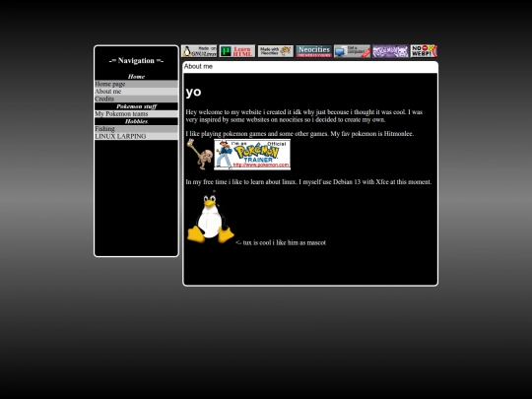The height and width of the screenshot is (399, 532).
Task: Open the teal Neocities banner badge
Action: [314, 51]
